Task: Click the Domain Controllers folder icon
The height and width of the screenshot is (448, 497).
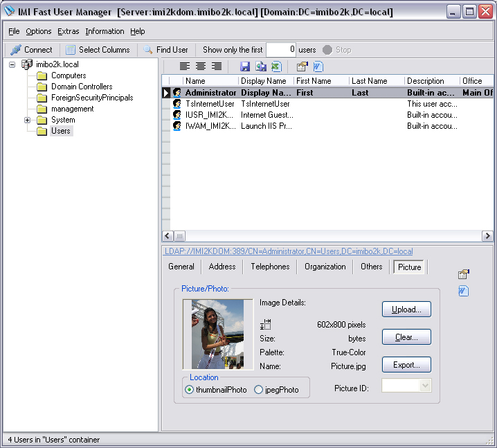Action: (42, 87)
